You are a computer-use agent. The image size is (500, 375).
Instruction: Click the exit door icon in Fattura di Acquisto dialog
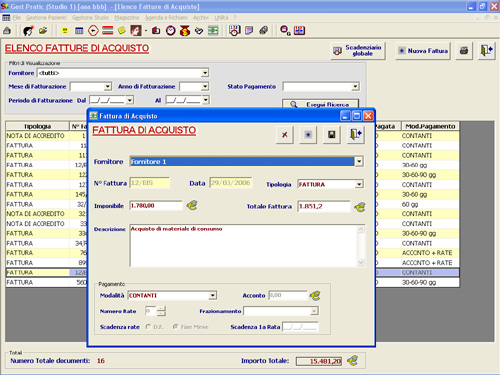coord(355,135)
